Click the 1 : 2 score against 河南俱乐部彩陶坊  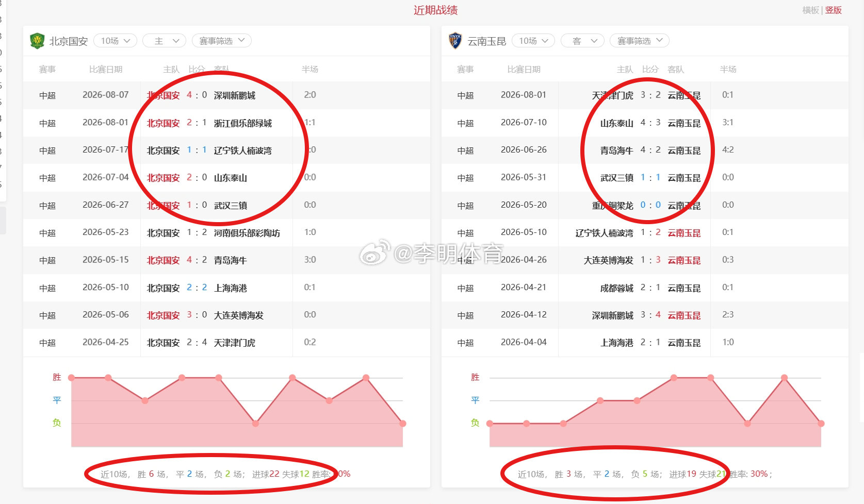pyautogui.click(x=197, y=232)
